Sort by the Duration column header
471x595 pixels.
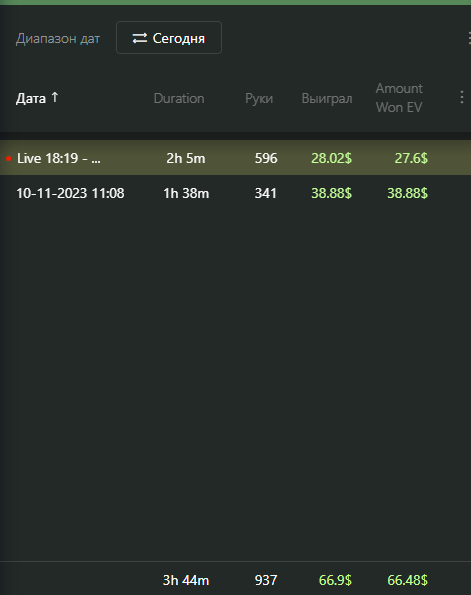tap(179, 98)
